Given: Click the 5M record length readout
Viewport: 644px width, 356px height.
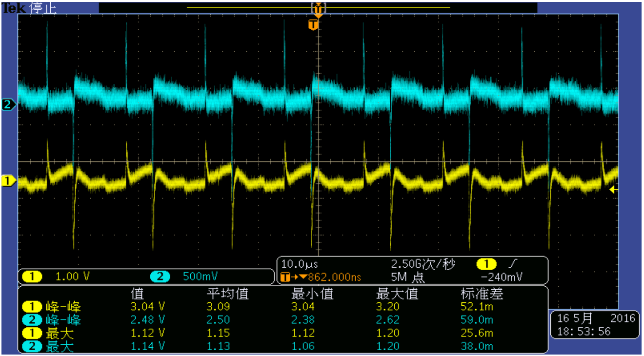Looking at the screenshot, I should 407,277.
